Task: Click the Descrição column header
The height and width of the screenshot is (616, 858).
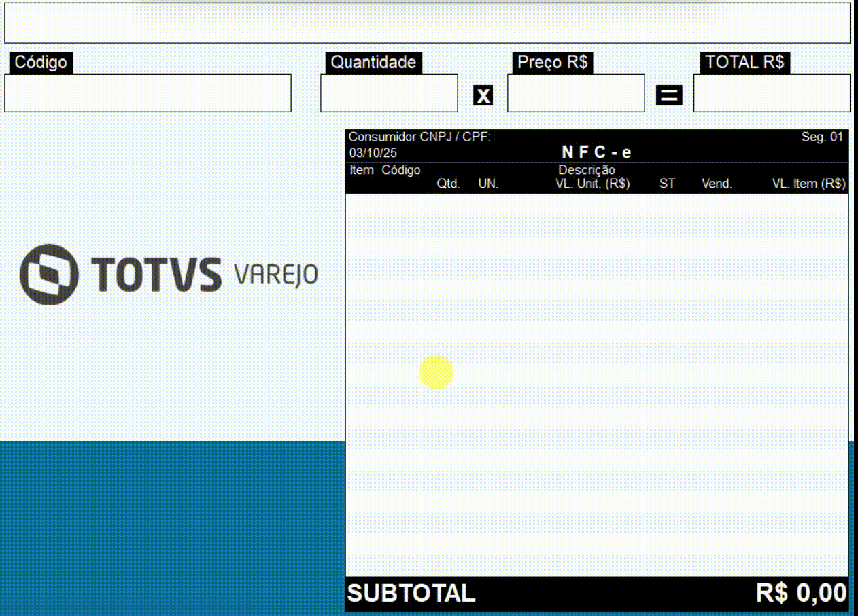Action: coord(587,170)
